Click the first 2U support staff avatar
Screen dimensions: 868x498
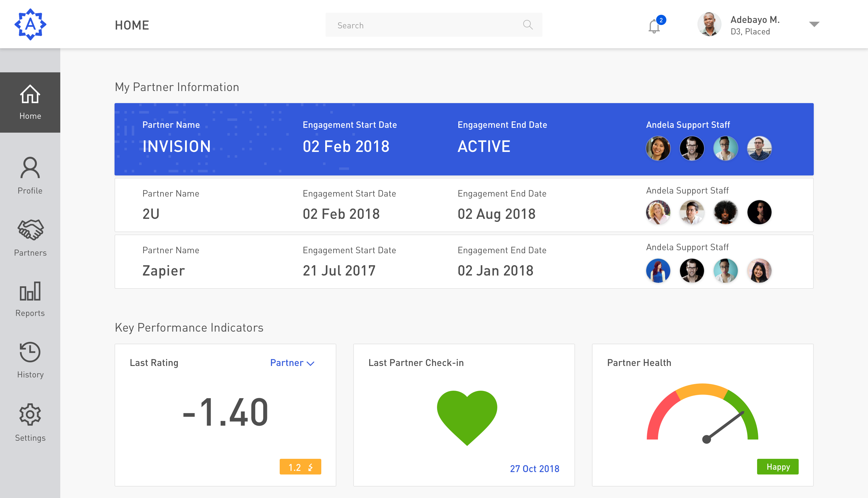(x=658, y=212)
